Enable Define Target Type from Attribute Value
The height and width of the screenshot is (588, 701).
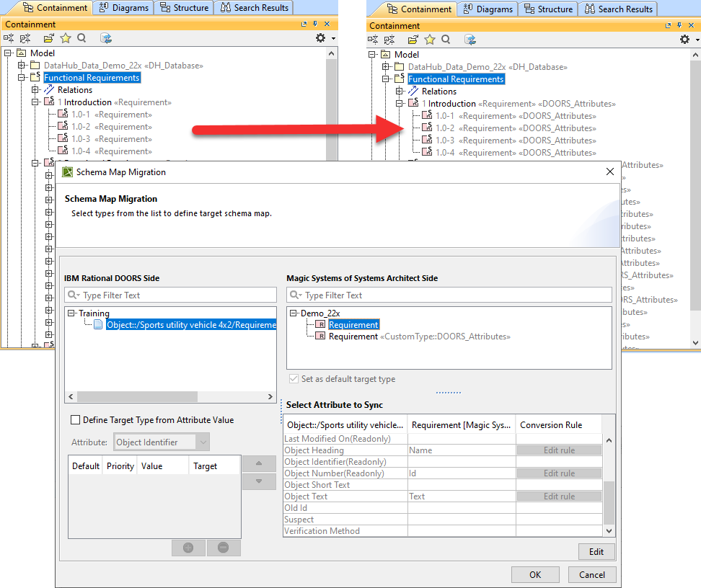point(76,420)
